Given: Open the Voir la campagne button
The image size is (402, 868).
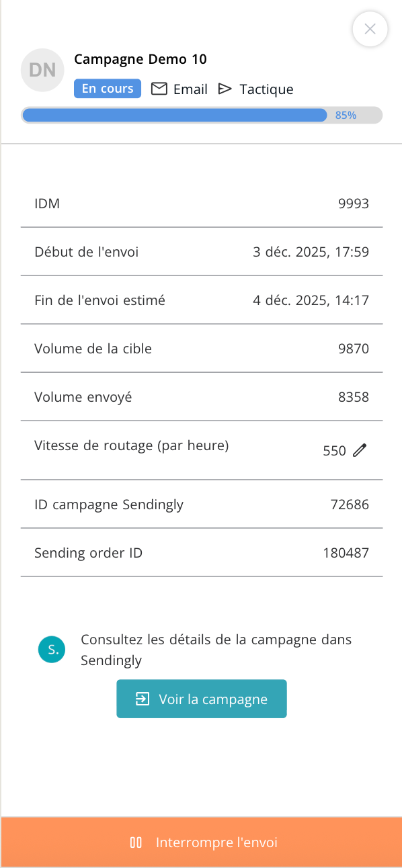Looking at the screenshot, I should 202,699.
